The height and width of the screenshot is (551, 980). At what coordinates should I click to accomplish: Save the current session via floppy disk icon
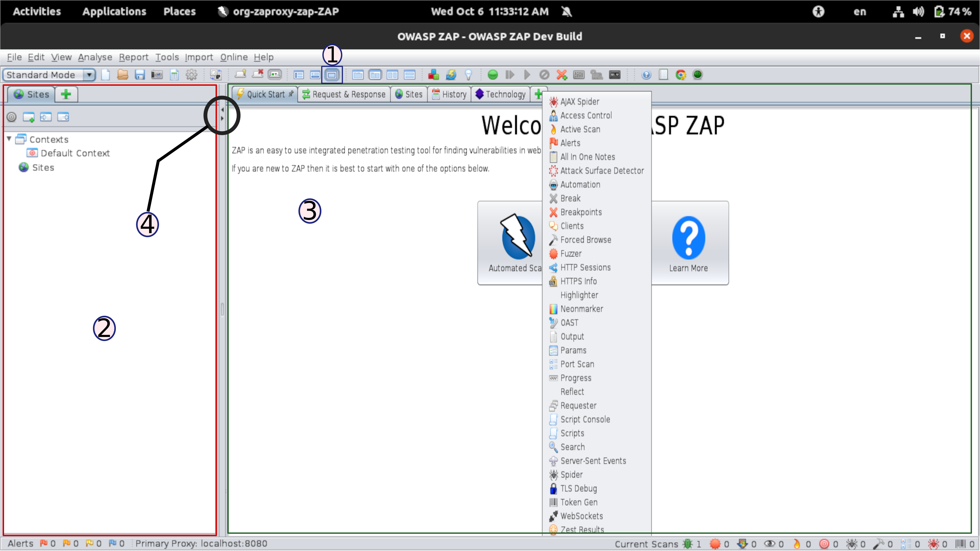(x=140, y=75)
